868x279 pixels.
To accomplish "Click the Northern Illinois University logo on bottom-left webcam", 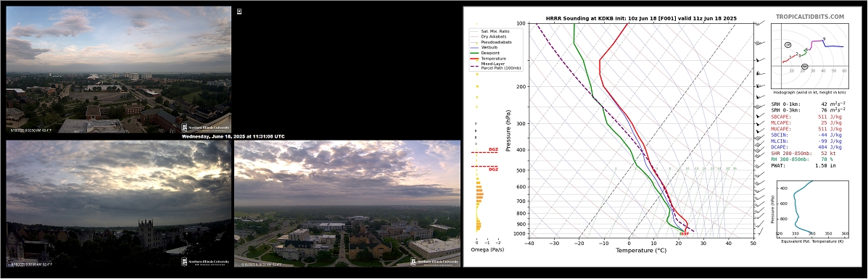I will 205,262.
